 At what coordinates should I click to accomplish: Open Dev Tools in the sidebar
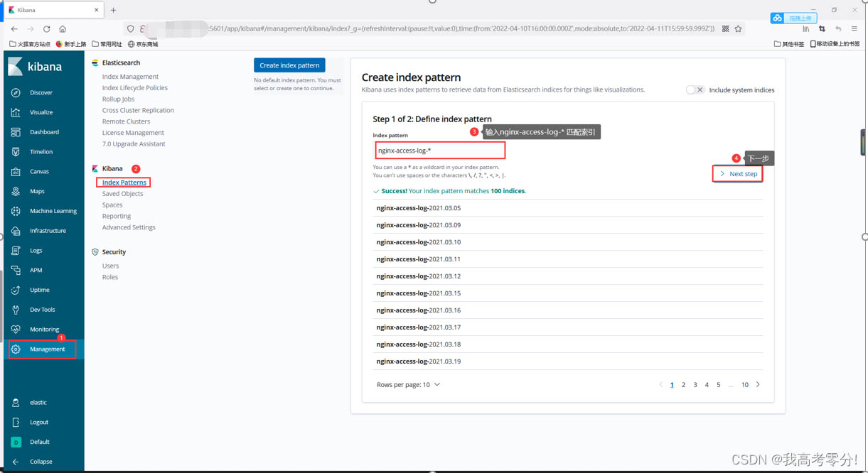(x=42, y=310)
